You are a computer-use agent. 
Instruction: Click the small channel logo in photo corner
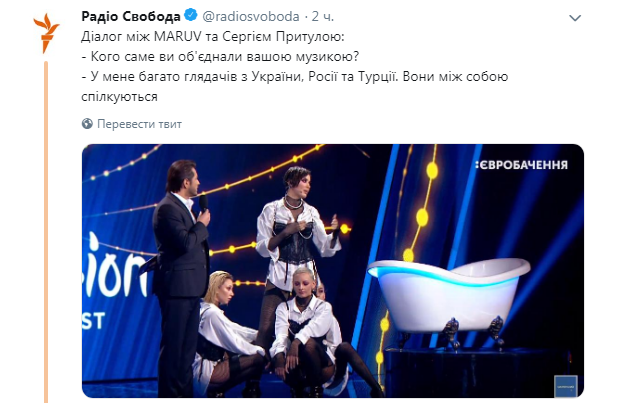click(565, 386)
